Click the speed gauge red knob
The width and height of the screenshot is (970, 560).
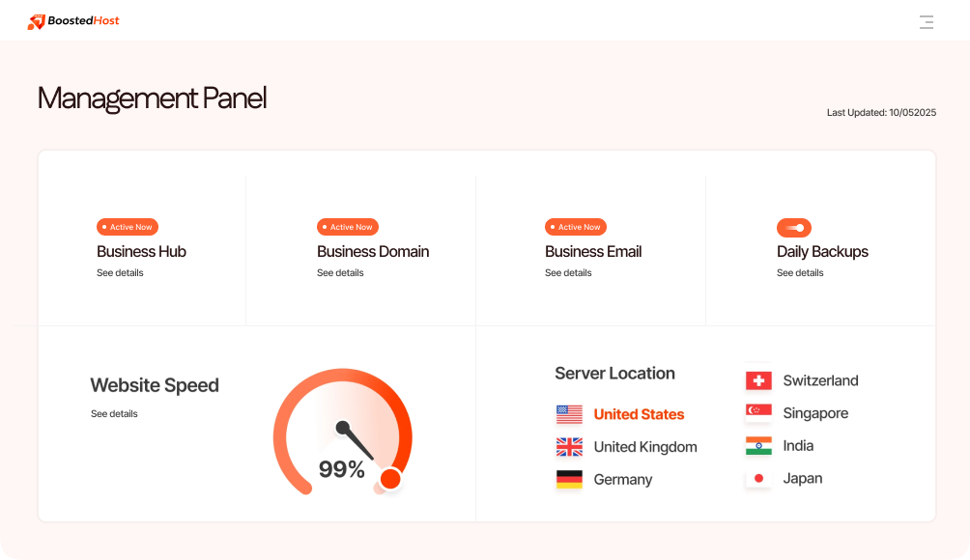tap(390, 478)
